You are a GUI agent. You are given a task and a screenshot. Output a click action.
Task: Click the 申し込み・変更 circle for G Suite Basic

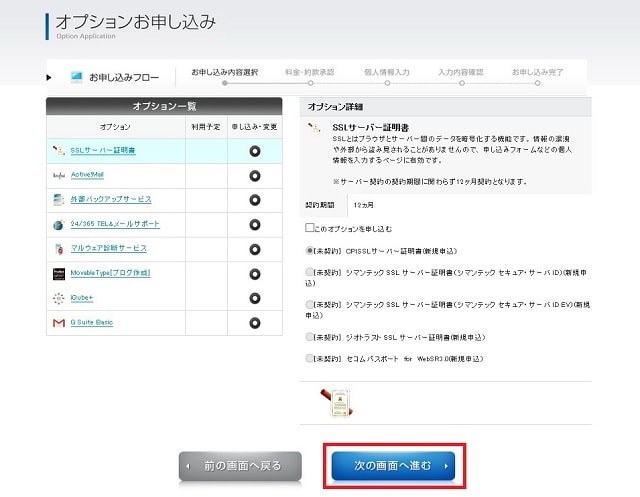pyautogui.click(x=255, y=322)
